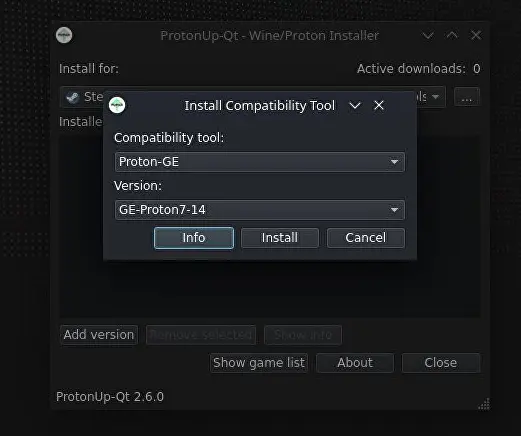
Task: Install the selected GE-Proton version
Action: (x=280, y=238)
